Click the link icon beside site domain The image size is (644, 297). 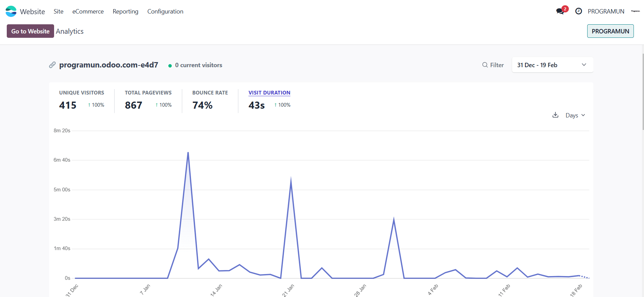[x=52, y=65]
